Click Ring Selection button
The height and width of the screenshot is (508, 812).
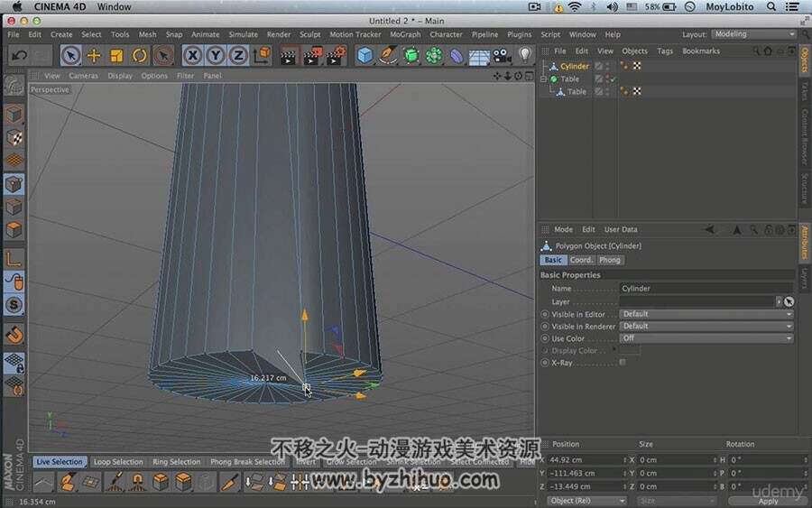pos(176,462)
